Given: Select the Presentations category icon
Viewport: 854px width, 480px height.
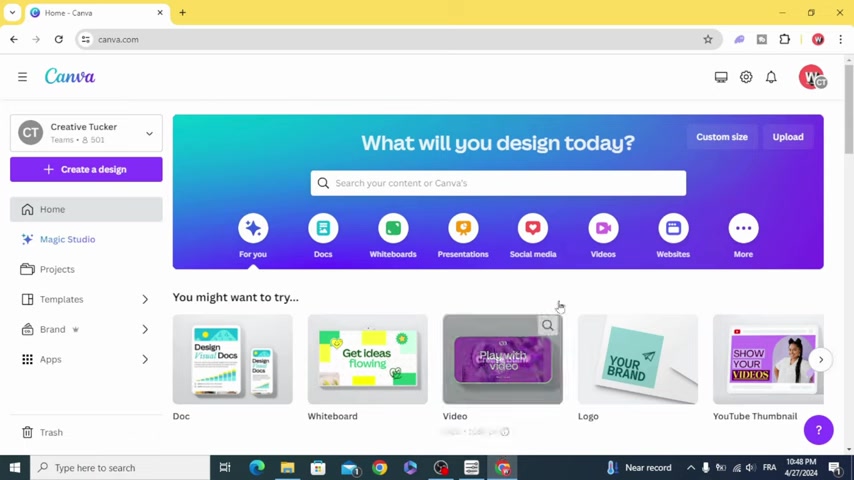Looking at the screenshot, I should [463, 228].
